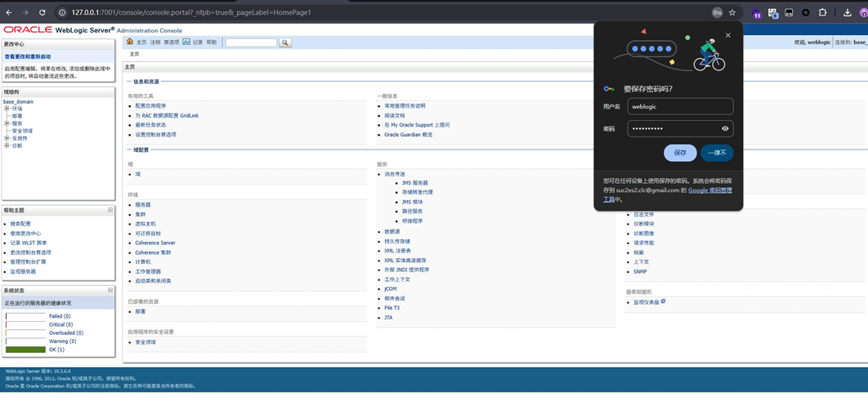Expand the 服务 tree node
The height and width of the screenshot is (402, 868).
(7, 123)
